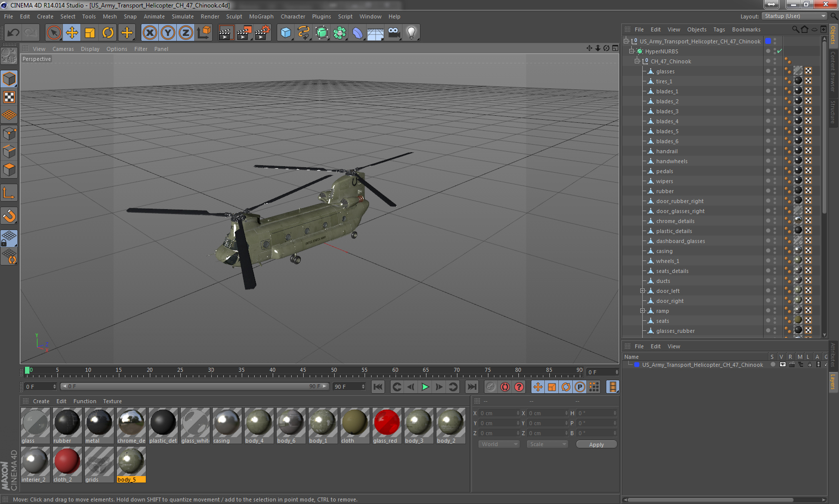Open Edit Render Settings icon
This screenshot has width=839, height=504.
(262, 33)
